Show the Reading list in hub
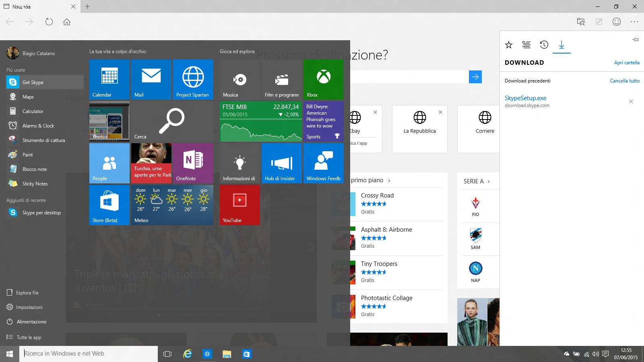This screenshot has height=362, width=644. click(x=526, y=45)
